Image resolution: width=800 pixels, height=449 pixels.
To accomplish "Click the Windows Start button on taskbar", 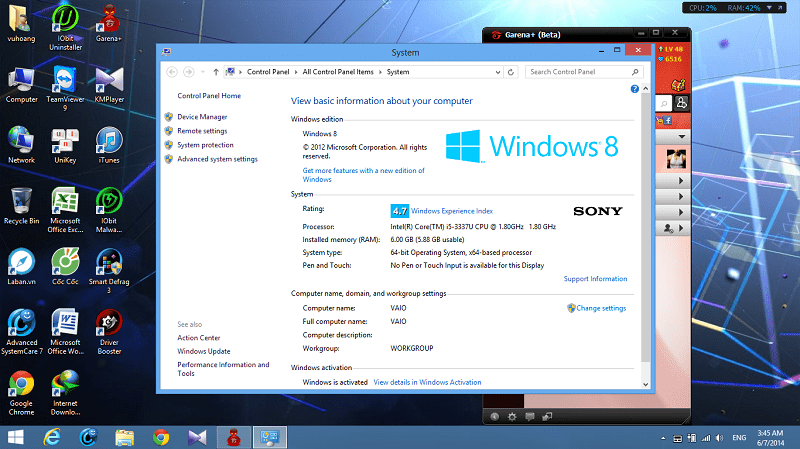I will 15,437.
